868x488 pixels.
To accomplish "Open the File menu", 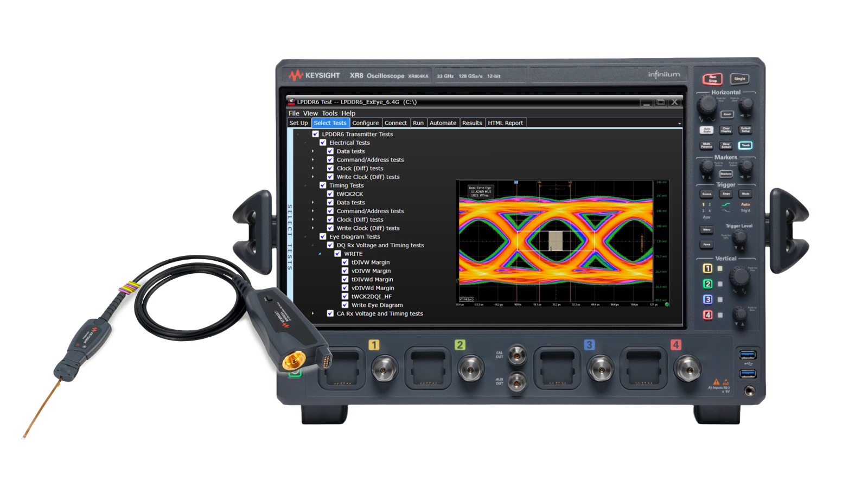I will [x=294, y=113].
